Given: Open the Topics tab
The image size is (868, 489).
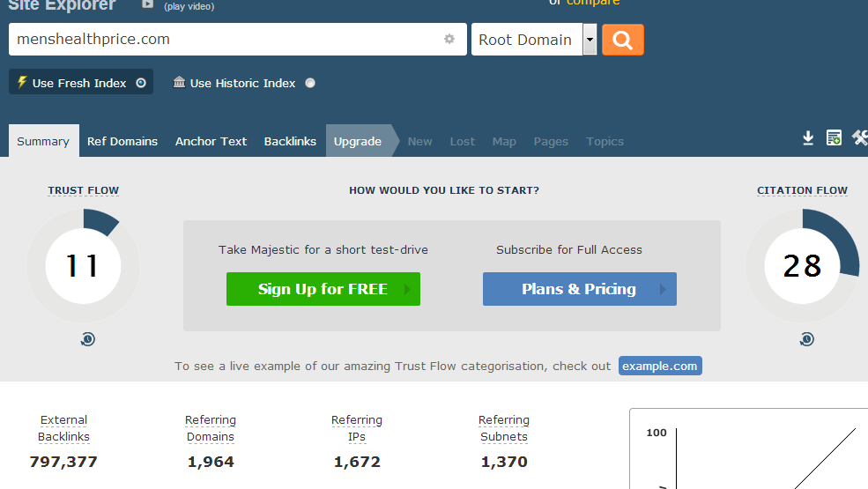Looking at the screenshot, I should tap(605, 141).
